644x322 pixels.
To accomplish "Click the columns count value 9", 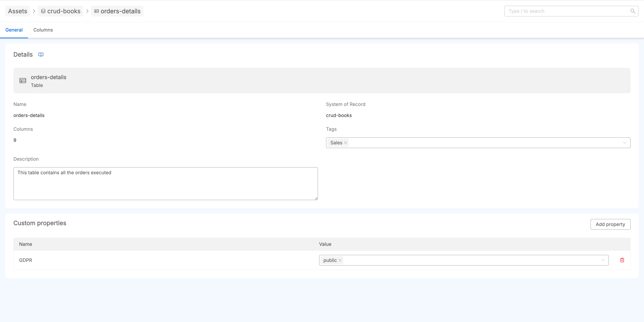I will 15,140.
